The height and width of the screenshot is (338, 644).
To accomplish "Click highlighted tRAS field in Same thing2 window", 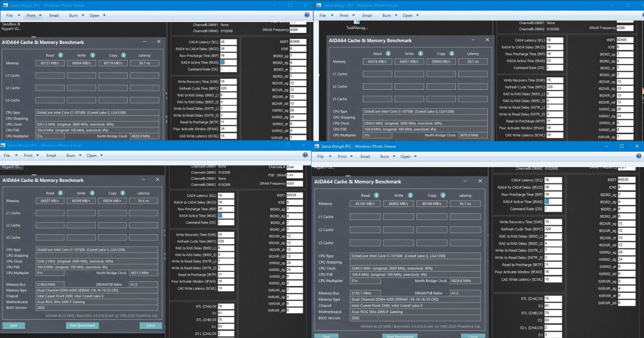I will (228, 62).
